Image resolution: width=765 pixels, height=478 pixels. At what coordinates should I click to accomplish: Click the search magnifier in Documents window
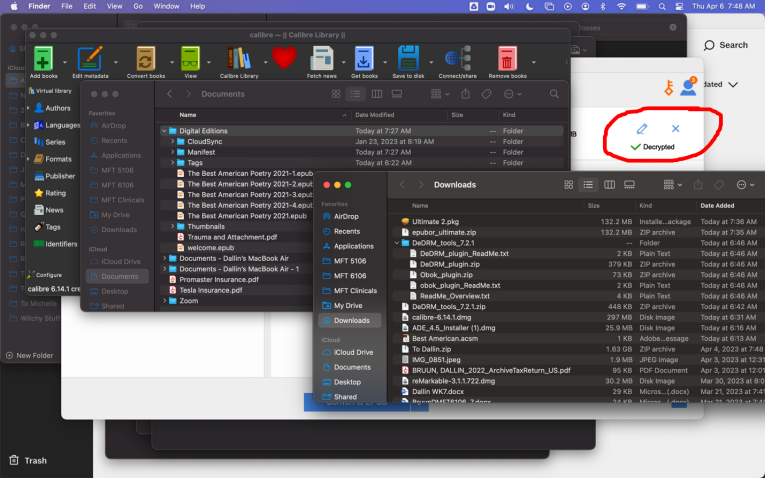tap(554, 94)
